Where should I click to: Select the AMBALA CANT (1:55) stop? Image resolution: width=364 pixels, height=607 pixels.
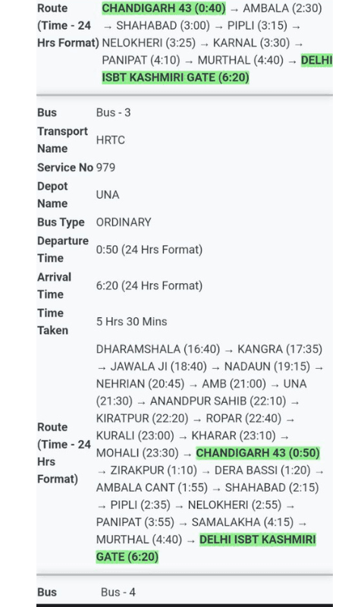152,488
